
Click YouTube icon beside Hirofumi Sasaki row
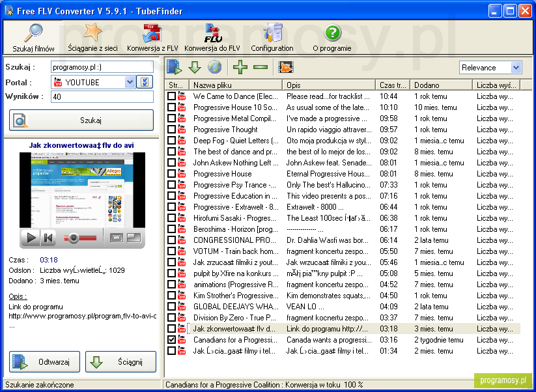point(182,218)
